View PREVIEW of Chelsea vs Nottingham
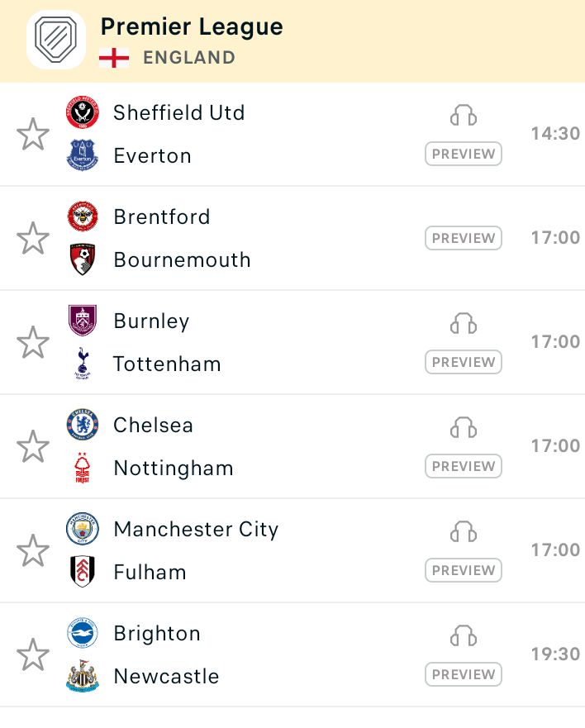Image resolution: width=585 pixels, height=728 pixels. coord(464,466)
